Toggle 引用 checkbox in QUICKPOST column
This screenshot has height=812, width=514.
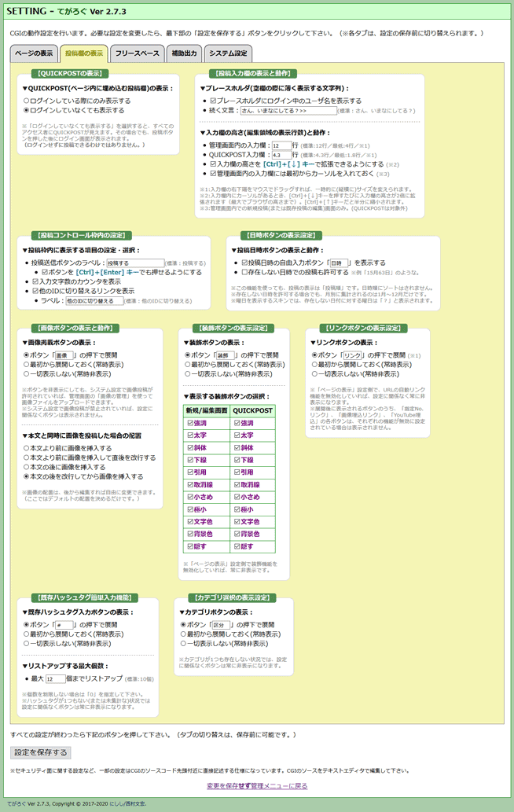pyautogui.click(x=237, y=472)
